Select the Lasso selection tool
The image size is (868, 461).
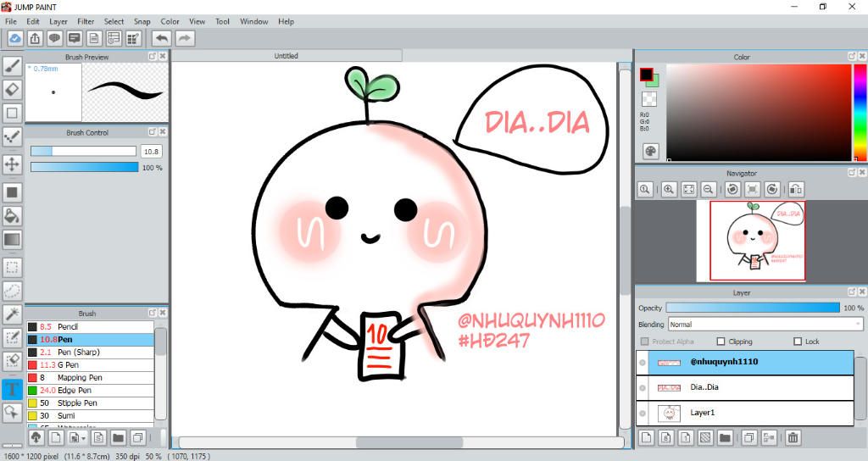pyautogui.click(x=12, y=291)
